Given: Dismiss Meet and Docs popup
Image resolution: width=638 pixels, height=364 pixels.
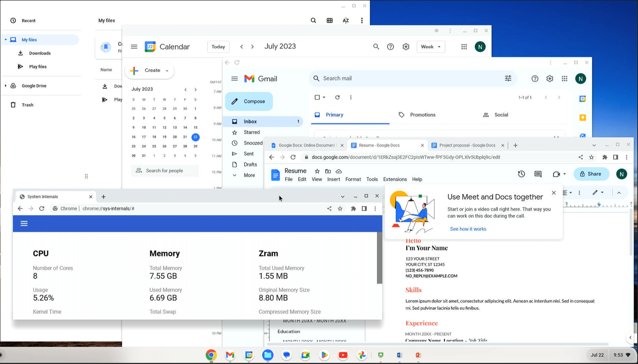Looking at the screenshot, I should click(x=554, y=193).
